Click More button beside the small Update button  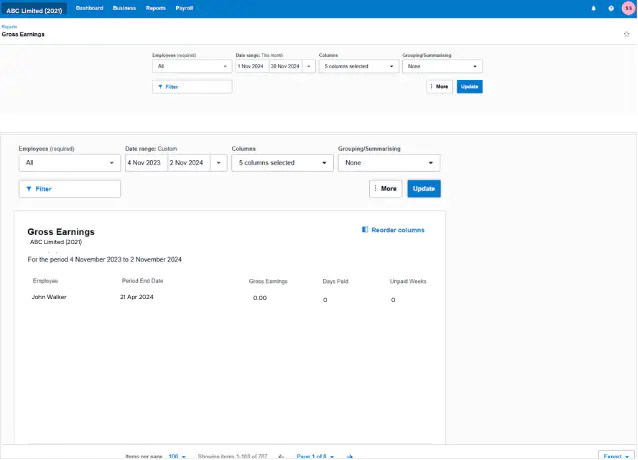[x=439, y=87]
